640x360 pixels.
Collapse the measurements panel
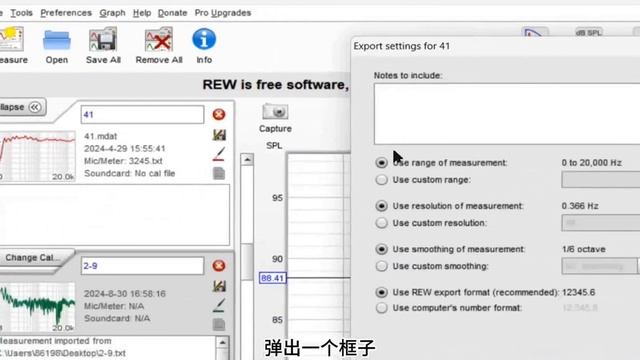coord(22,107)
